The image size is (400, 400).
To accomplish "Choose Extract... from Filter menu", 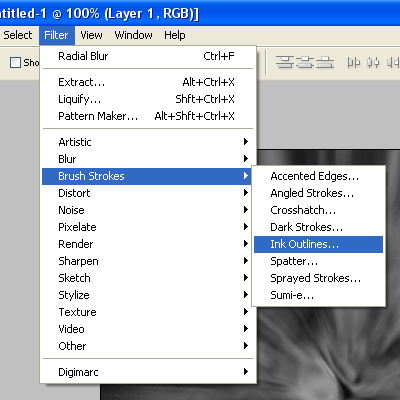I will (x=148, y=82).
